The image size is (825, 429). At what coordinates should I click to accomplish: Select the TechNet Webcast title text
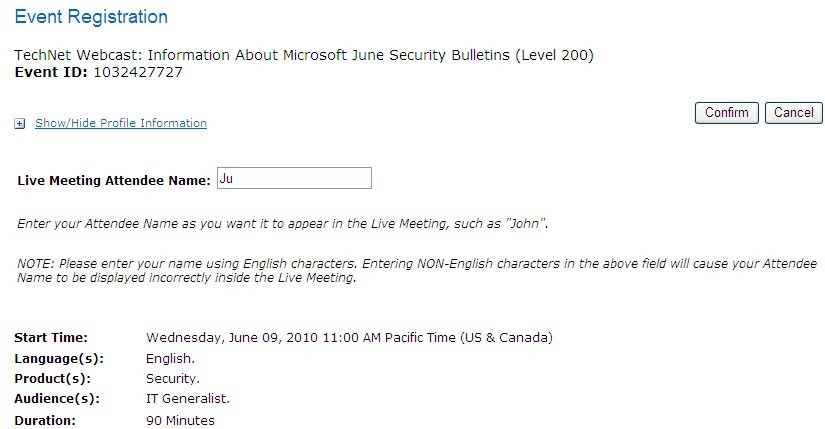tap(304, 55)
